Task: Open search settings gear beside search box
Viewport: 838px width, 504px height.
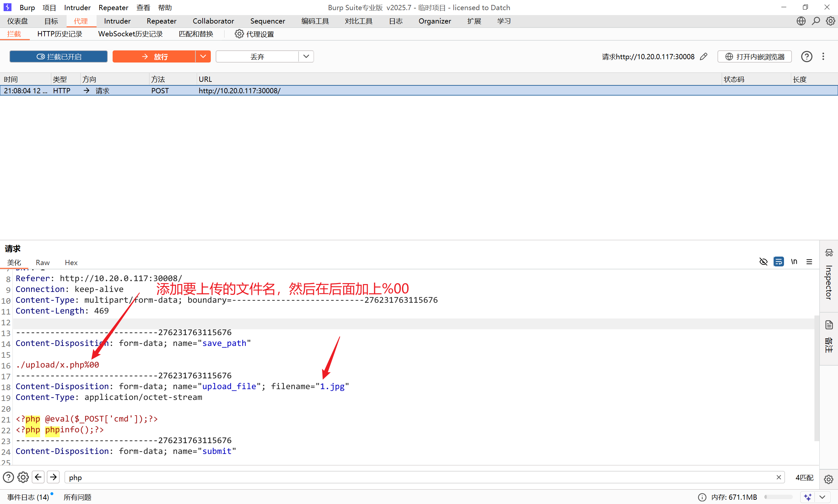Action: point(23,477)
